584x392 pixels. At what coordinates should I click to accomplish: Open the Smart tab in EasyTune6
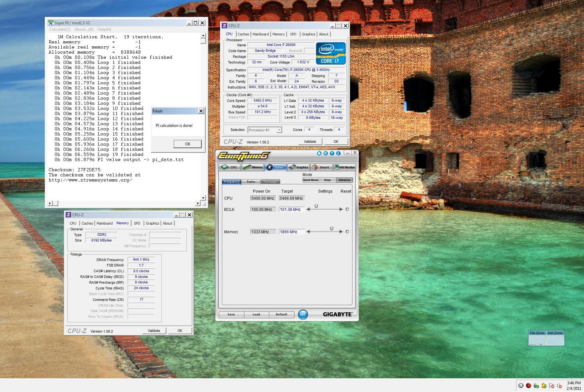click(x=321, y=167)
